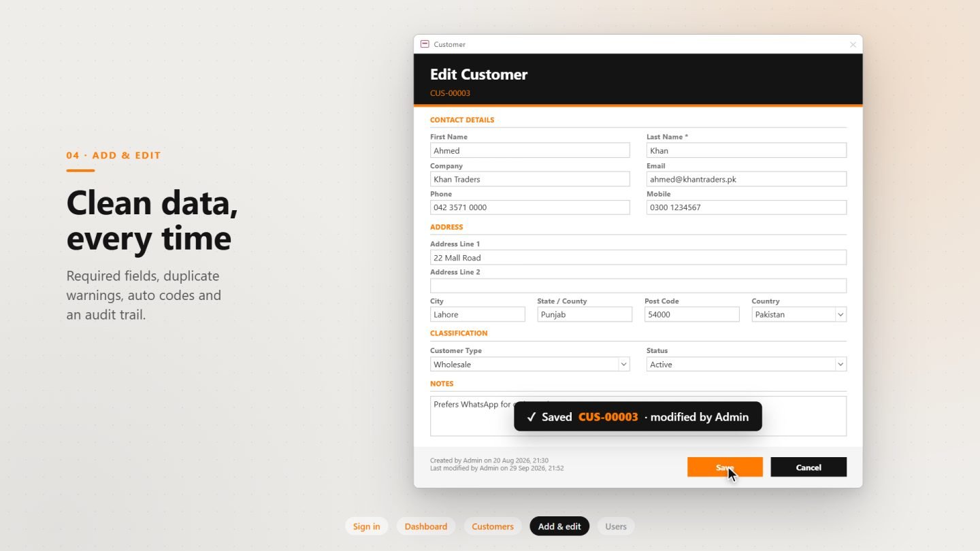Open the Country dropdown arrow
The height and width of the screenshot is (551, 980).
[x=840, y=314]
